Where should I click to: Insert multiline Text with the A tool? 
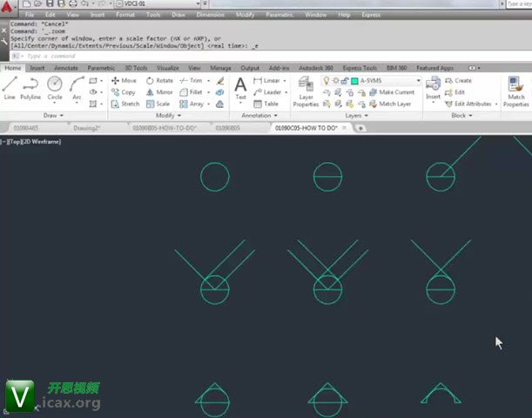[x=240, y=88]
